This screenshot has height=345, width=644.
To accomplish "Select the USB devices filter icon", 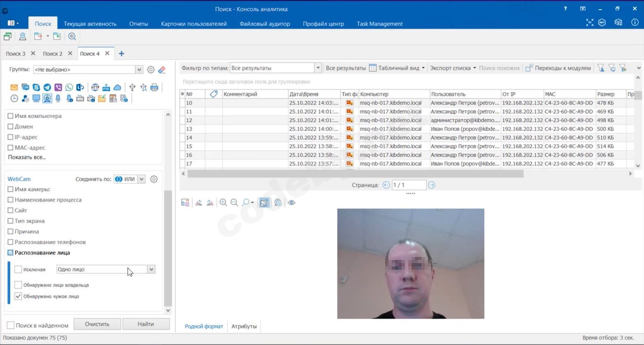I will (132, 87).
